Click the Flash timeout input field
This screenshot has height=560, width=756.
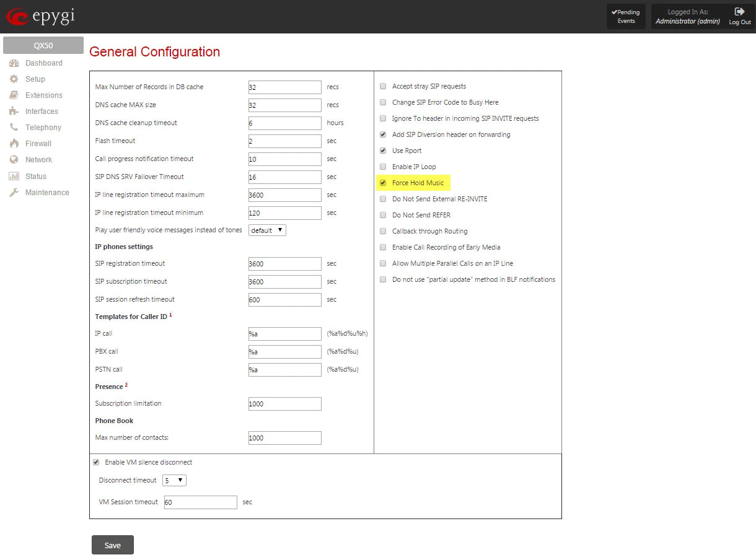click(x=284, y=141)
